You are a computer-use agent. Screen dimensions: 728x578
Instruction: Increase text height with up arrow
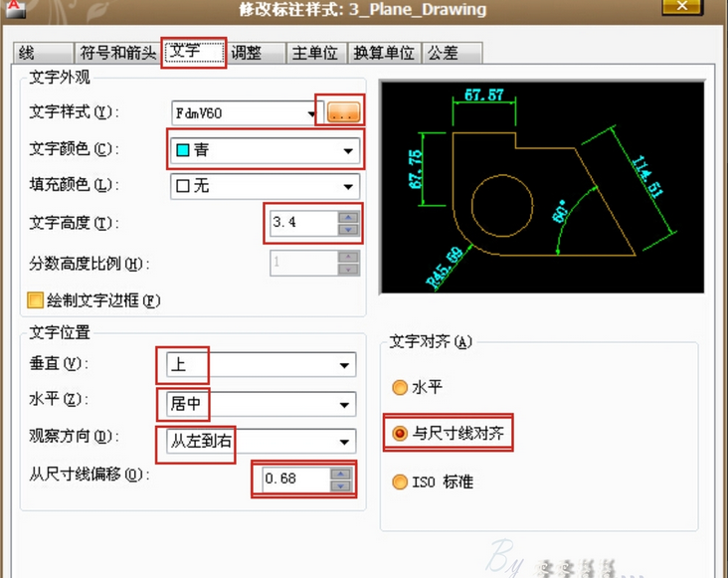coord(347,217)
